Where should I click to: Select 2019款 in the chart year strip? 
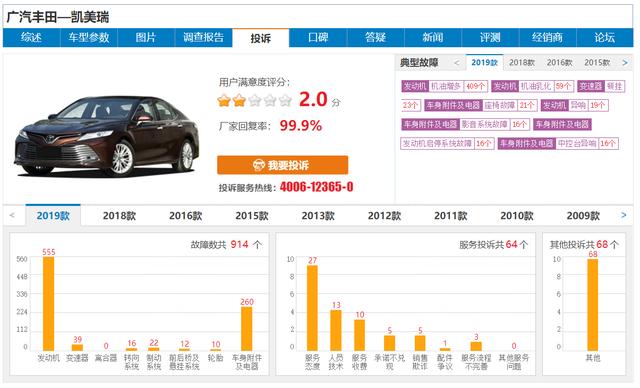click(53, 215)
